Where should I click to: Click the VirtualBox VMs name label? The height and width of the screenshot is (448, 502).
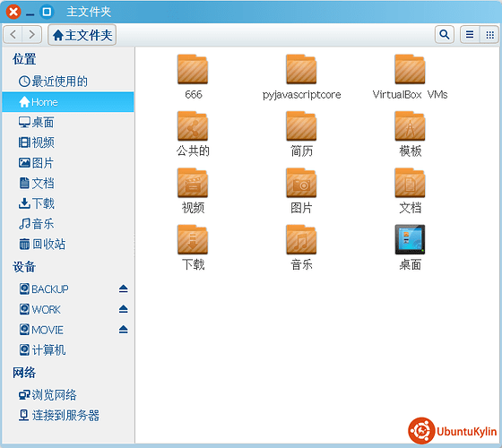pyautogui.click(x=411, y=95)
